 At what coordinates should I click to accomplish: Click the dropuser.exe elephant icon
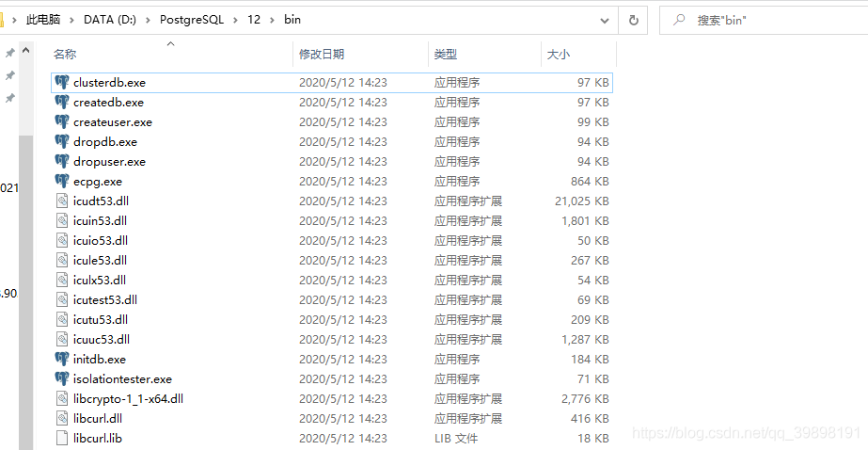pyautogui.click(x=62, y=162)
